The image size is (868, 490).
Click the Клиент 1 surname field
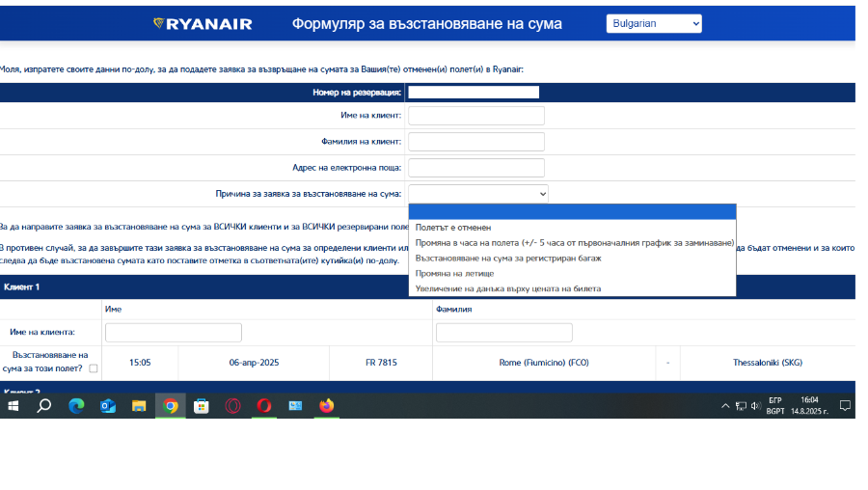[x=503, y=333]
